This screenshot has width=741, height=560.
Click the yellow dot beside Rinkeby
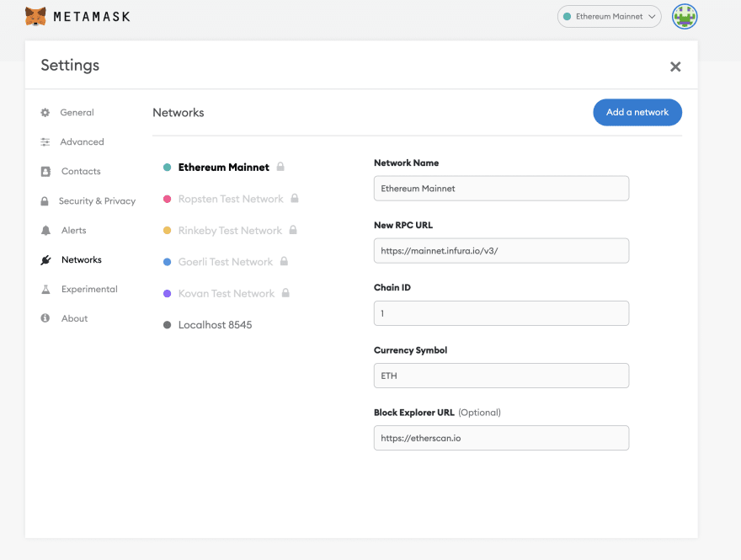(x=167, y=230)
